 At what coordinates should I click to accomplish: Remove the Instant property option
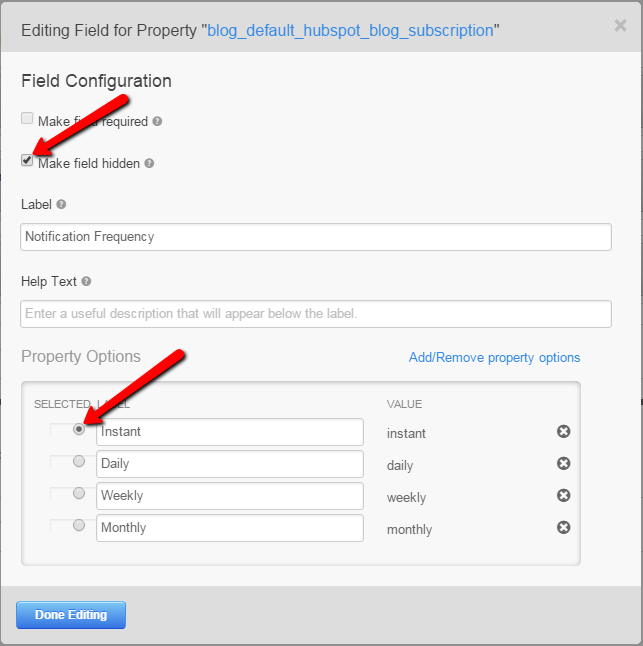[x=563, y=432]
